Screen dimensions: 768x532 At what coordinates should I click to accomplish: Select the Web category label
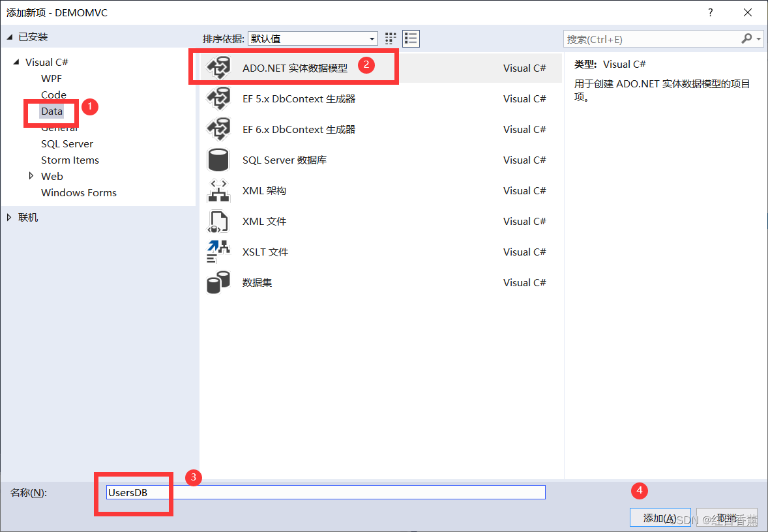[x=52, y=176]
